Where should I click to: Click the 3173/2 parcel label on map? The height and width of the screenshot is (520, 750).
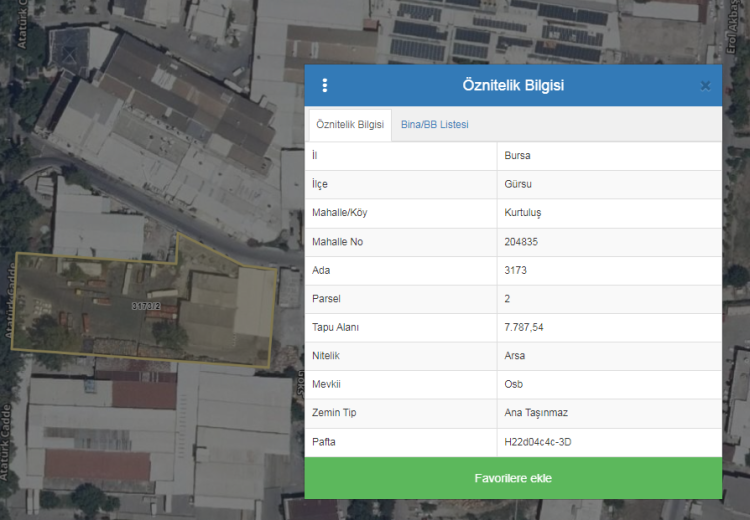pyautogui.click(x=146, y=305)
